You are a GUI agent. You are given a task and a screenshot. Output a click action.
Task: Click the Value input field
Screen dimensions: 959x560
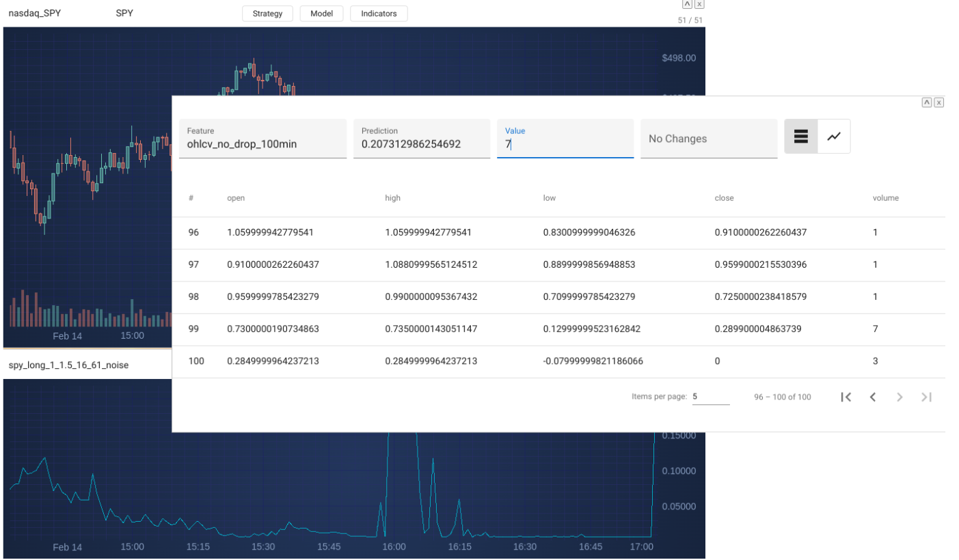[x=565, y=144]
